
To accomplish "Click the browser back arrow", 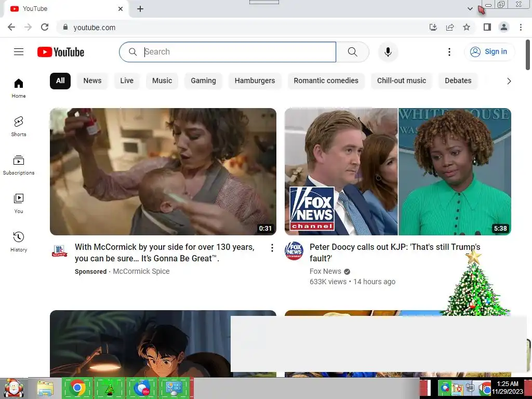I will point(11,27).
